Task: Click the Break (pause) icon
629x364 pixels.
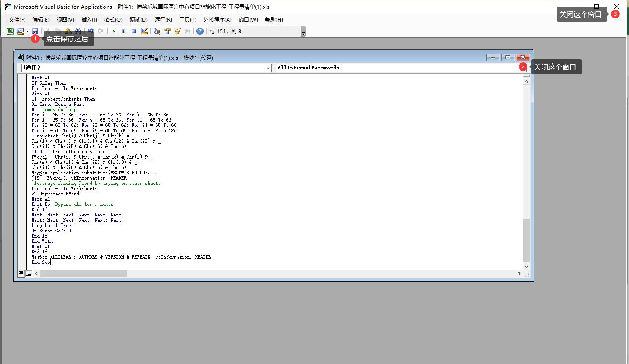Action: 124,31
